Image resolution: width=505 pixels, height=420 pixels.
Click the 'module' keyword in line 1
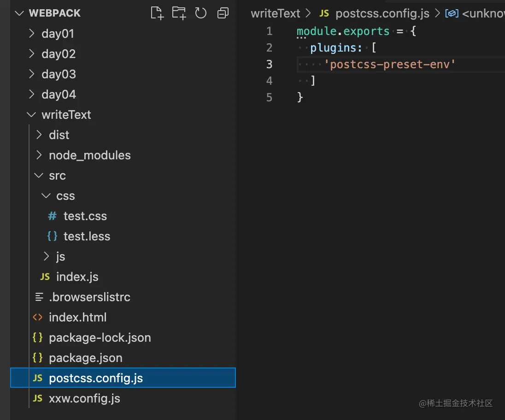317,31
